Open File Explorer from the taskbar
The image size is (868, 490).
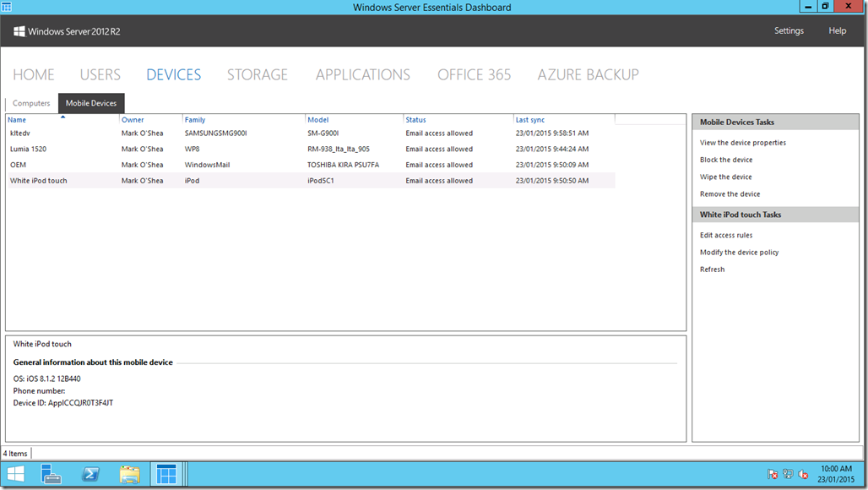tap(129, 475)
